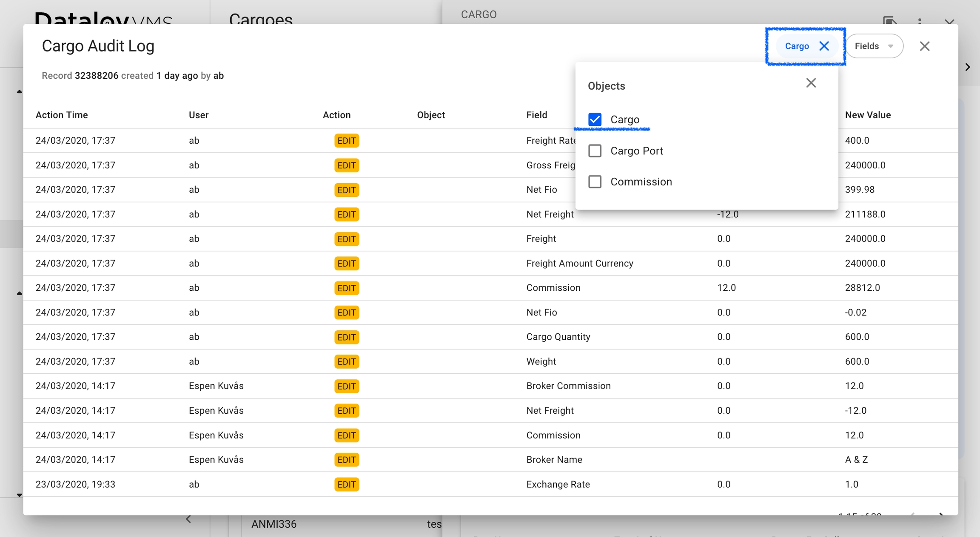Select the Broker Commission audit row
980x537 pixels.
(x=568, y=386)
